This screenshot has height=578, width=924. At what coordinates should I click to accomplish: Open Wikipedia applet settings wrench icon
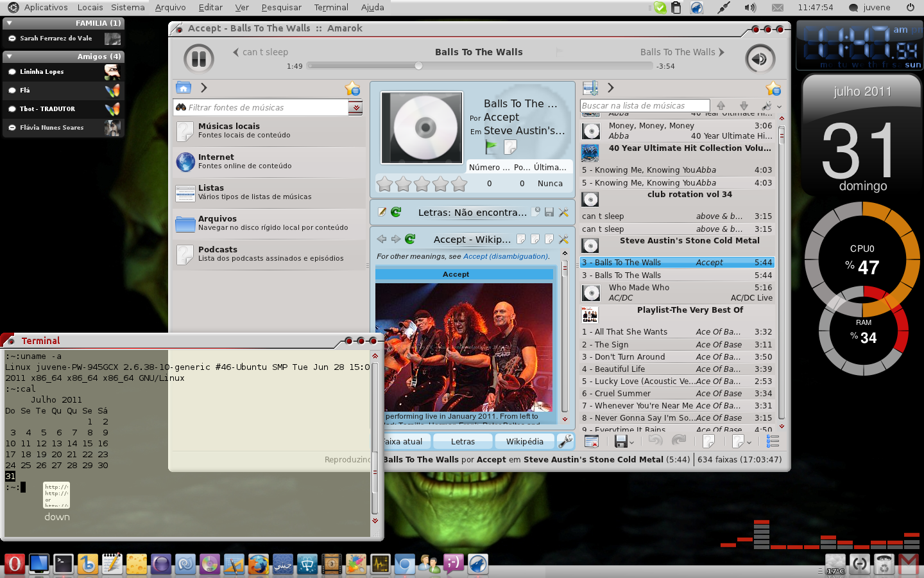click(563, 239)
